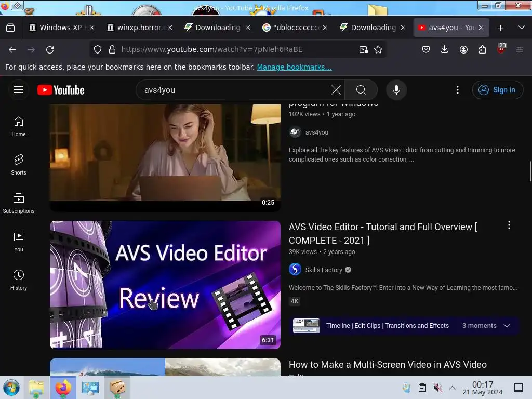Open Shorts in the YouTube sidebar
This screenshot has height=399, width=532.
coord(19,165)
